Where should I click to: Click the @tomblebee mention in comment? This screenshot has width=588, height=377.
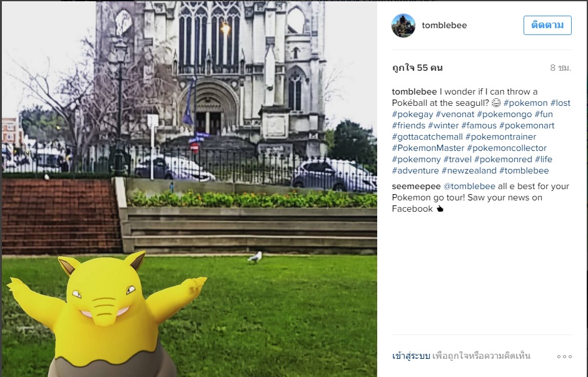(470, 186)
